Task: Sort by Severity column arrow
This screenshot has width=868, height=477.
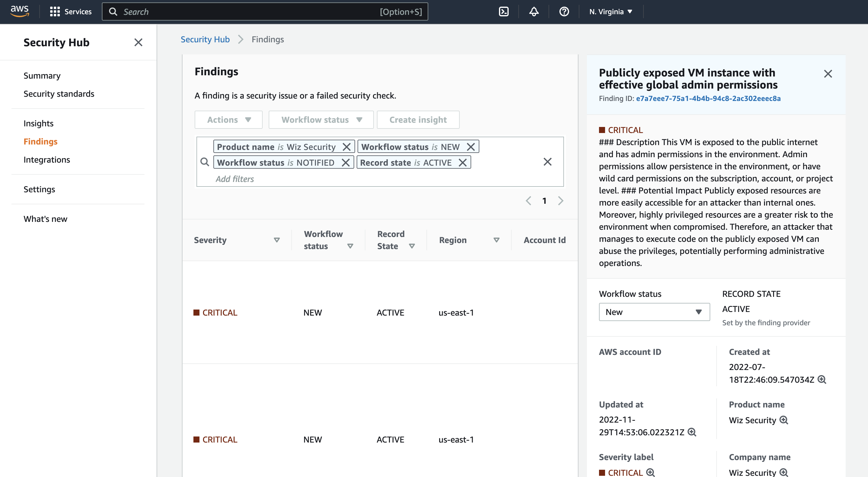Action: tap(277, 240)
